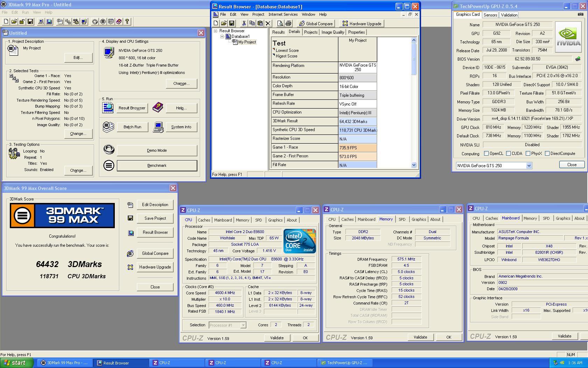Screen dimensions: 588x368
Task: Click Open folder icon in 3DMark toolbar
Action: coord(14,21)
